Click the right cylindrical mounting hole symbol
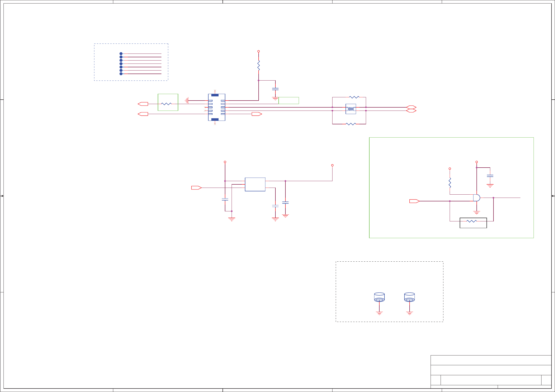 coord(409,297)
